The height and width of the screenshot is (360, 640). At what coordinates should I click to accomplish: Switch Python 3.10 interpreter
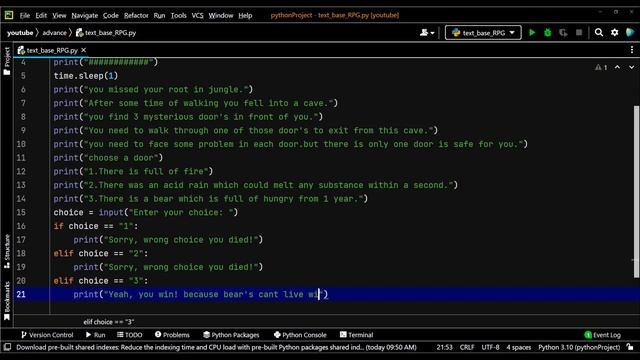point(579,347)
